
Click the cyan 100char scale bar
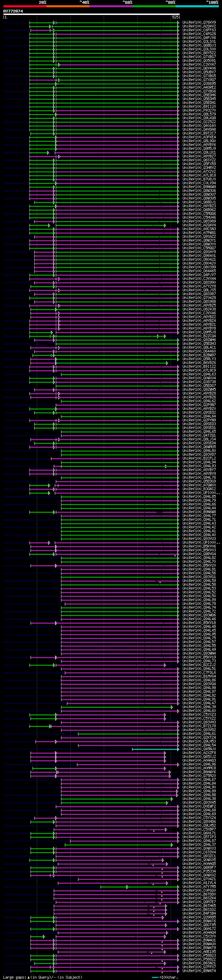(155, 977)
